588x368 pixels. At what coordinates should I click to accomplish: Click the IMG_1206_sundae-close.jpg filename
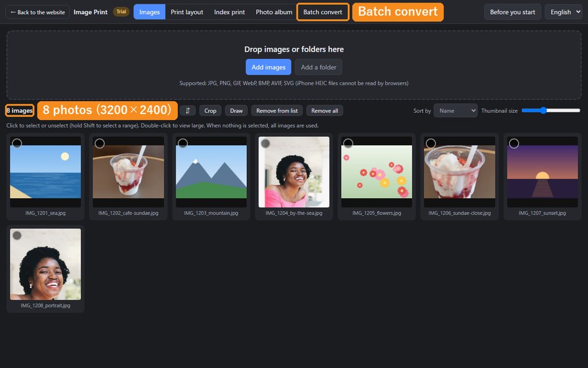pyautogui.click(x=459, y=213)
